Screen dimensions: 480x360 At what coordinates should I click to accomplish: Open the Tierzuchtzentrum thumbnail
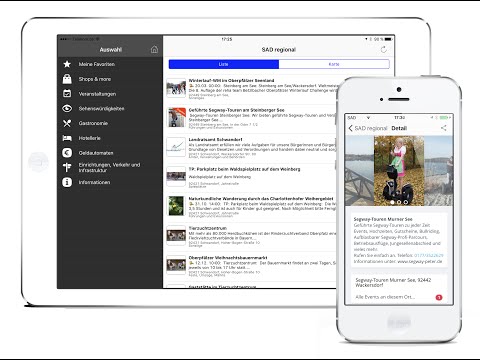pos(176,235)
